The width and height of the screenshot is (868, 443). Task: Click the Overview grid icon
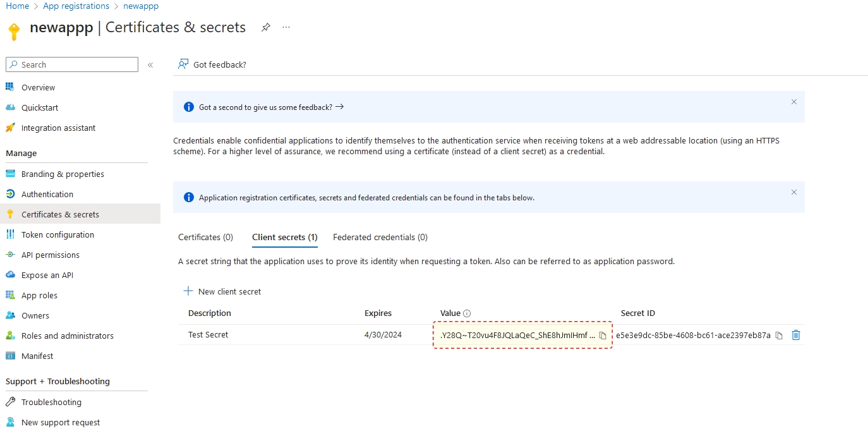point(10,87)
